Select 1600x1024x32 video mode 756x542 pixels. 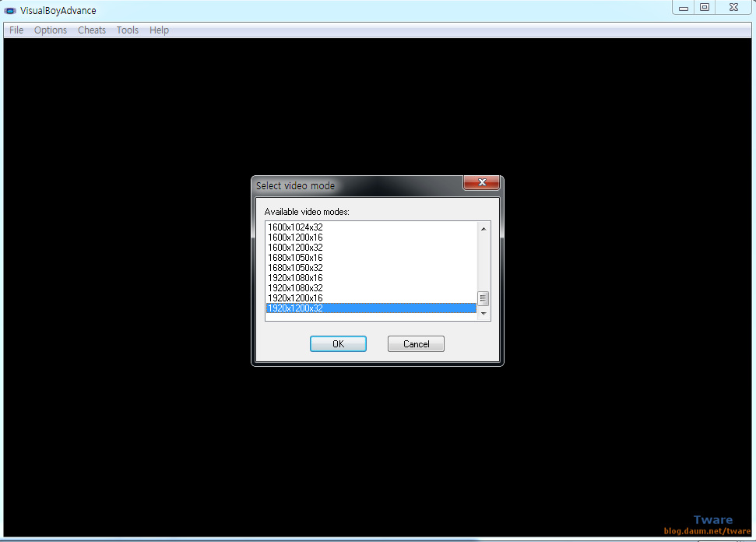[371, 227]
